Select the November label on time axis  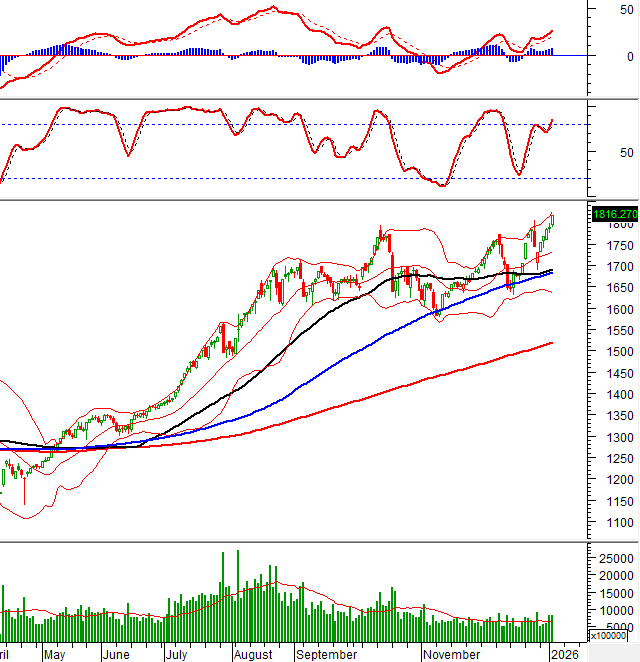tap(451, 654)
